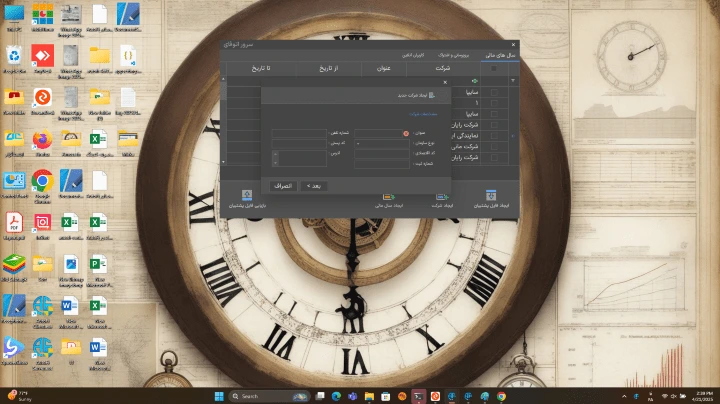The width and height of the screenshot is (720, 404).
Task: Click the عنوان column header
Action: tap(383, 68)
